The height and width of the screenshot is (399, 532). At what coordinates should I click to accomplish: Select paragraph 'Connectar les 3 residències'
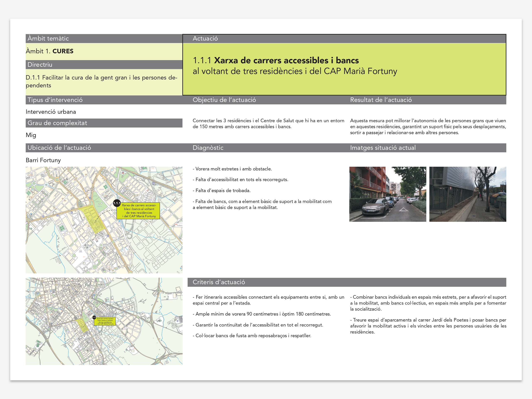268,124
